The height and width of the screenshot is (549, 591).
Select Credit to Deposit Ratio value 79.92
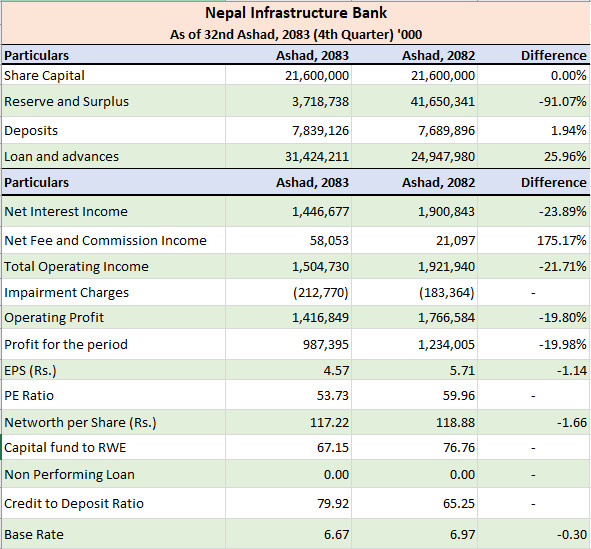click(x=333, y=504)
